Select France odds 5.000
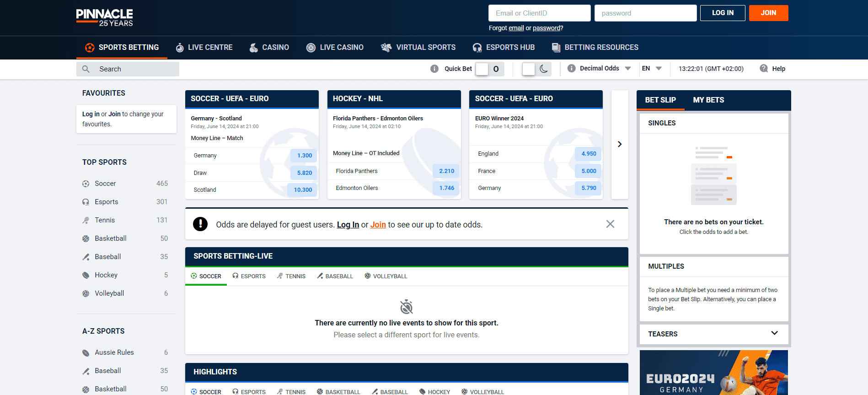868x395 pixels. coord(588,171)
